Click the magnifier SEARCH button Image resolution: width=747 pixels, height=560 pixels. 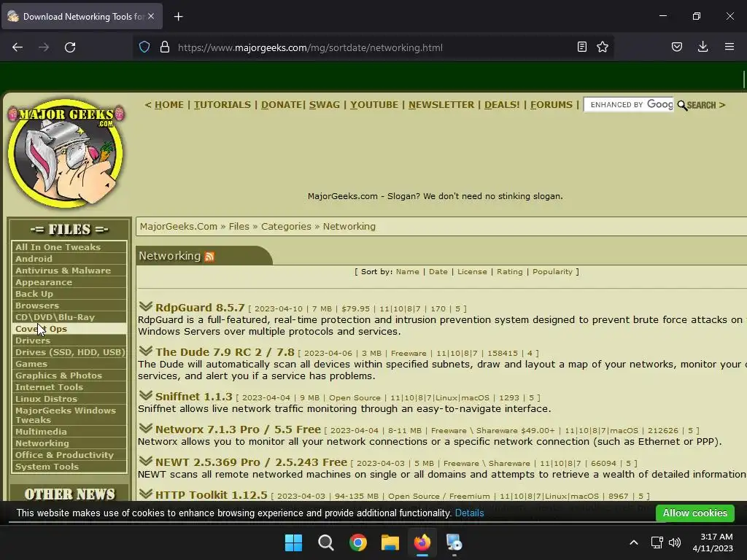pos(697,105)
